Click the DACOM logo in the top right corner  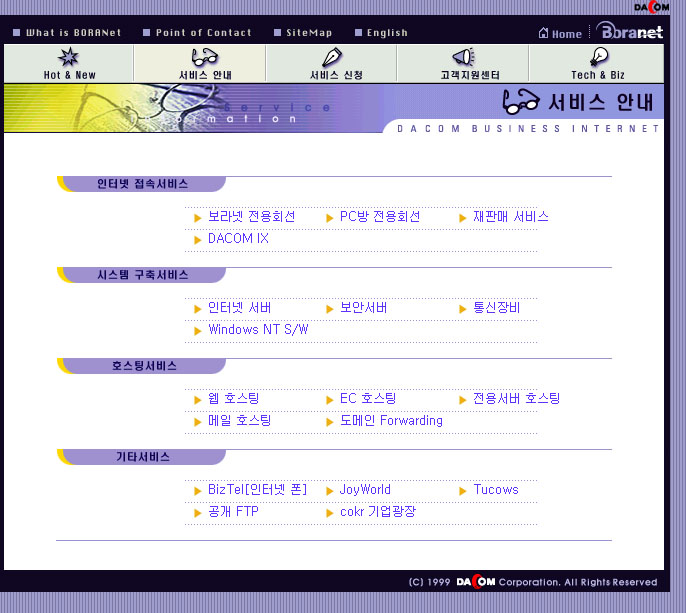point(651,7)
